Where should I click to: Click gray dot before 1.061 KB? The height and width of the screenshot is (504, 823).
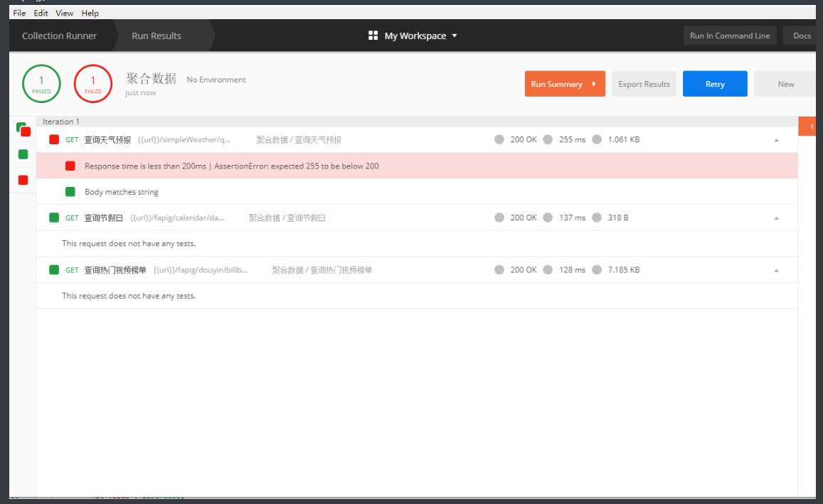point(597,139)
